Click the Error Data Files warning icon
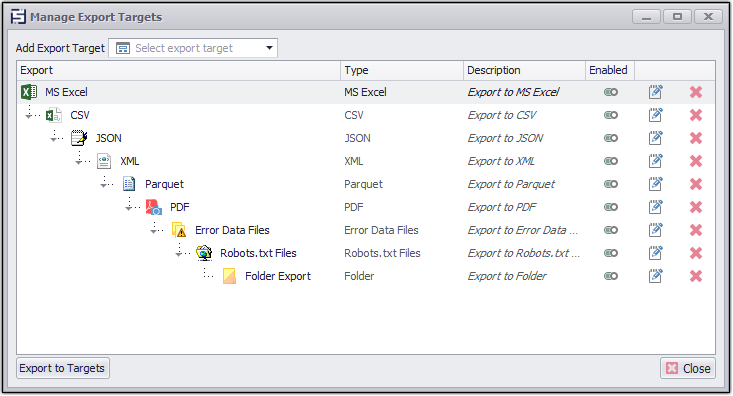Screen dimensions: 733x396 coord(179,230)
